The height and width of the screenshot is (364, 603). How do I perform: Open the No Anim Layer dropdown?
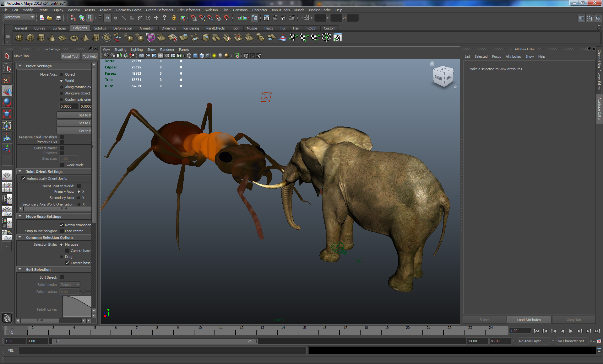coord(533,341)
